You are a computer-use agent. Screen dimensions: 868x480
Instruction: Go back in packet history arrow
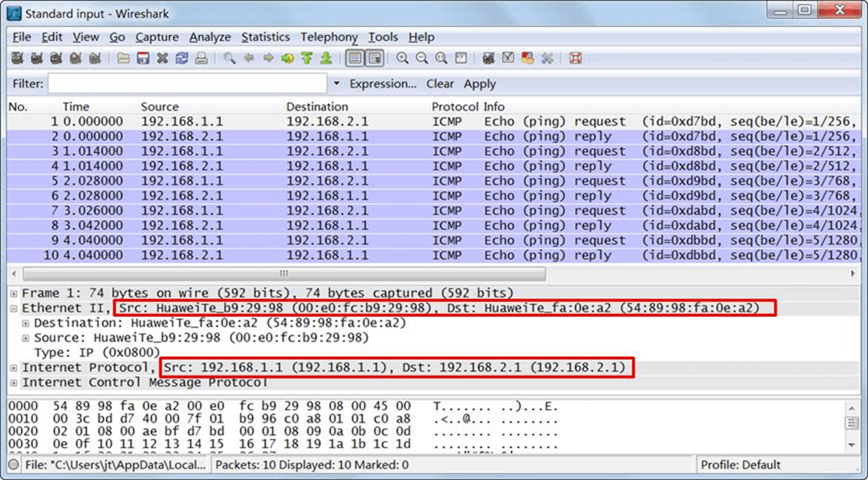point(249,58)
